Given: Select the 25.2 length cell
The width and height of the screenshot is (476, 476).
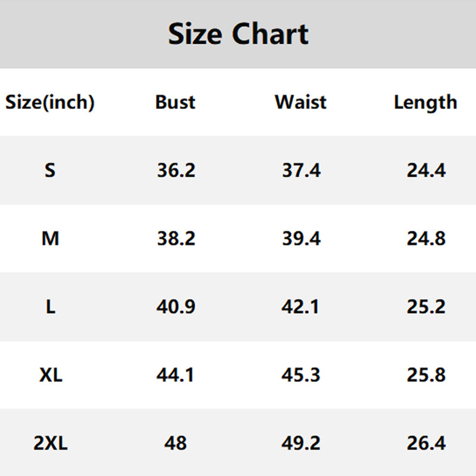Looking at the screenshot, I should tap(426, 307).
